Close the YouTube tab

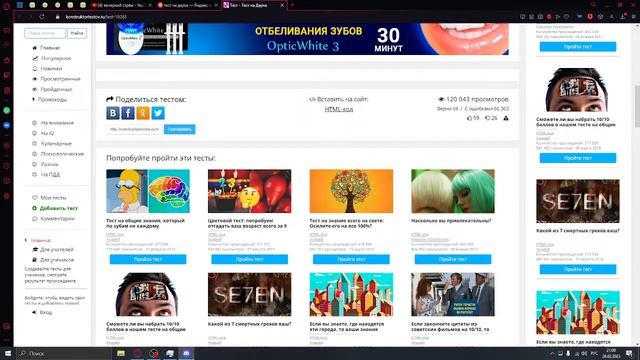150,5
